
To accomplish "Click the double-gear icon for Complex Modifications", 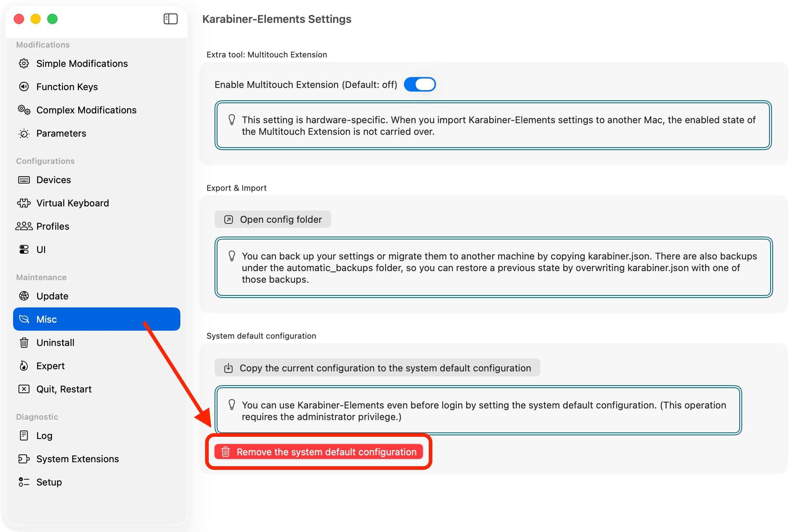I will [x=24, y=110].
